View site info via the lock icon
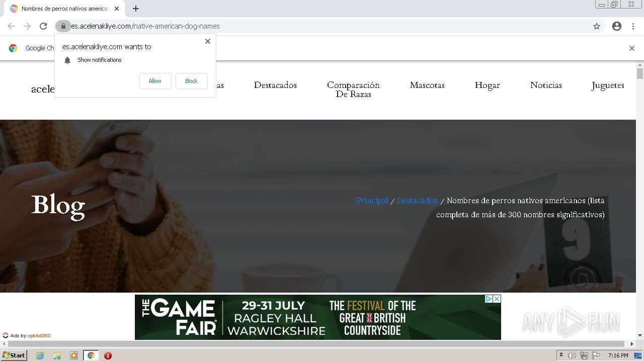Viewport: 644px width, 362px height. 63,26
